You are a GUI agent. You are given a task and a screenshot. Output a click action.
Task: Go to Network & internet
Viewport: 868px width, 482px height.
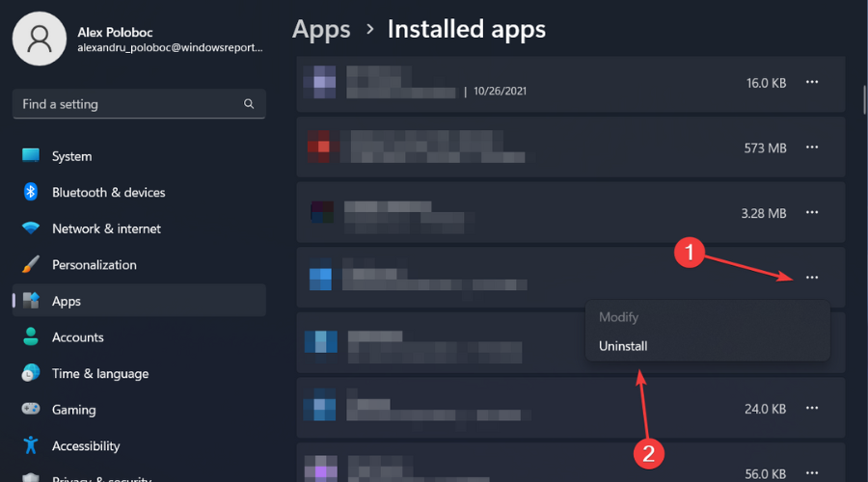click(x=106, y=229)
